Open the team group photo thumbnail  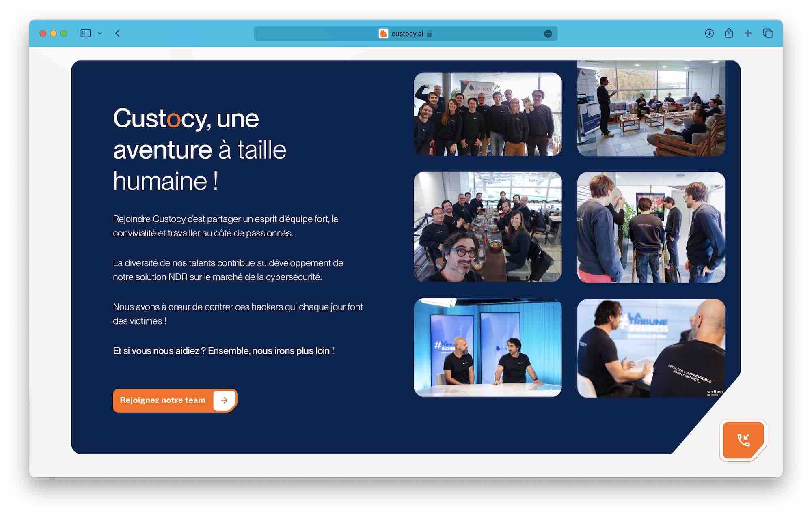pyautogui.click(x=487, y=114)
